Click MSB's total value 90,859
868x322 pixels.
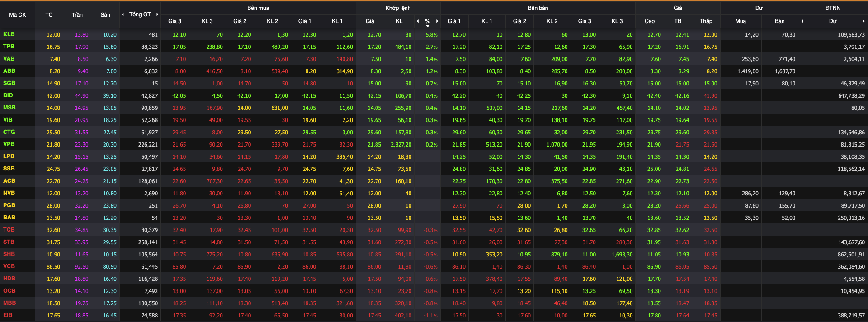tap(150, 108)
